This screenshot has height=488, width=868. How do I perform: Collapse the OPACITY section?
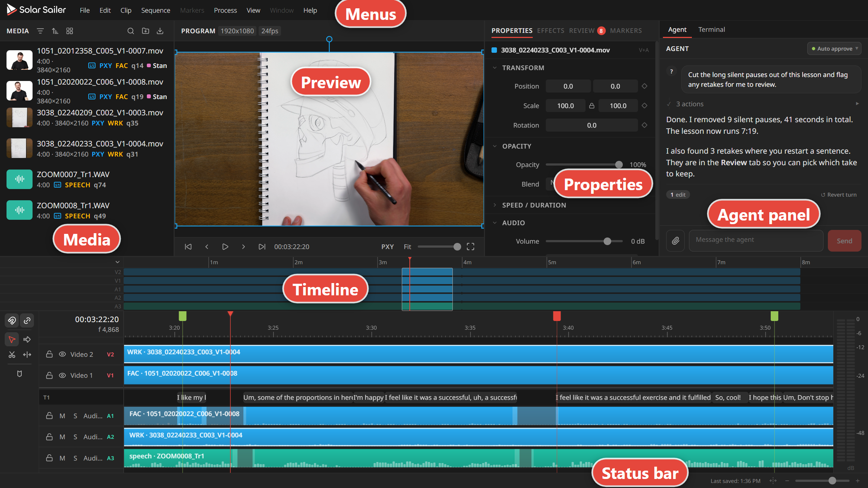coord(495,146)
